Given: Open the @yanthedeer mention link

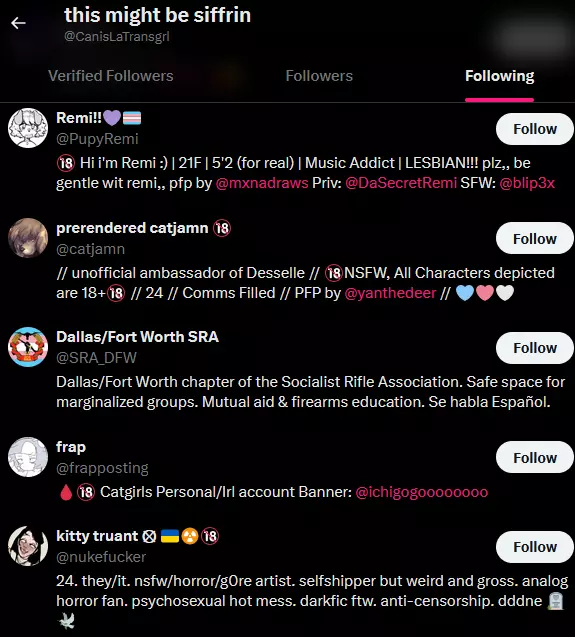Looking at the screenshot, I should pyautogui.click(x=390, y=293).
